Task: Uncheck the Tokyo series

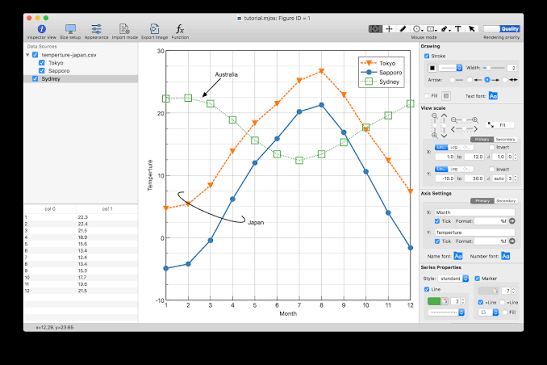Action: pyautogui.click(x=42, y=63)
